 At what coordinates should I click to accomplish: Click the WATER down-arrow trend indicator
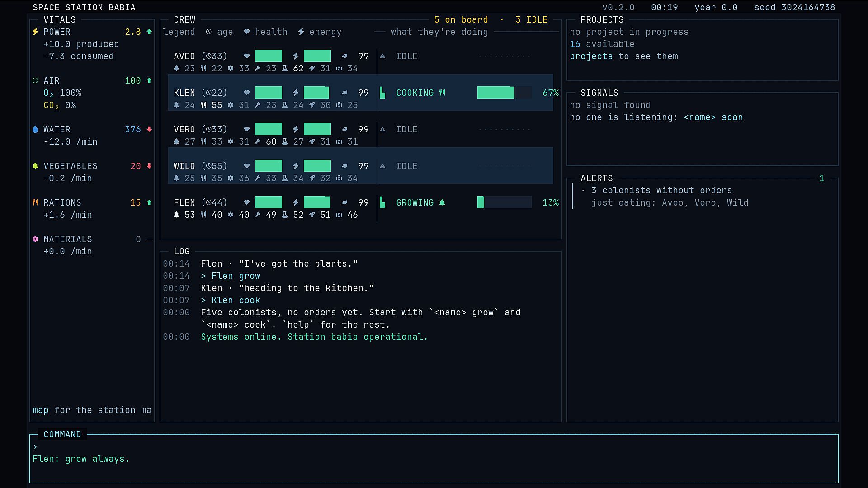coord(149,130)
